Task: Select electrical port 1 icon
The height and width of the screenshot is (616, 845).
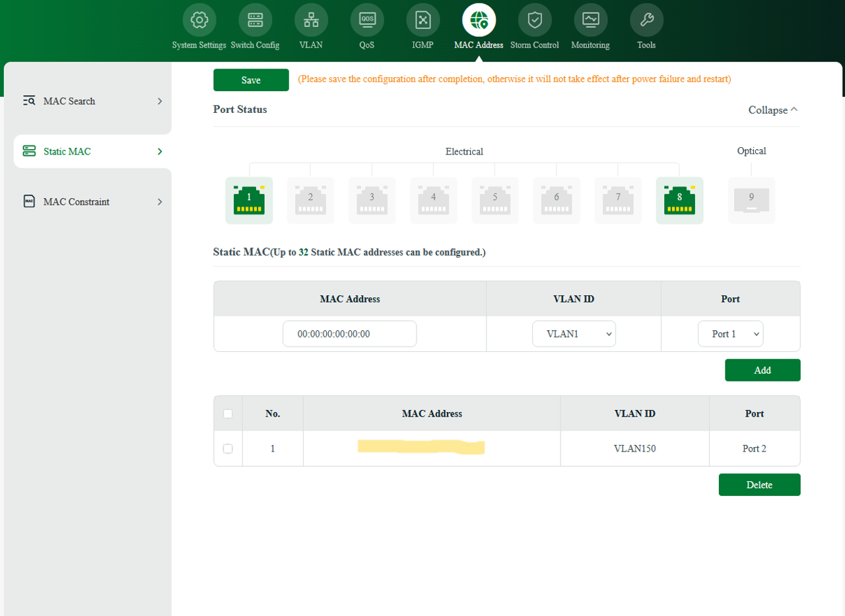Action: 249,200
